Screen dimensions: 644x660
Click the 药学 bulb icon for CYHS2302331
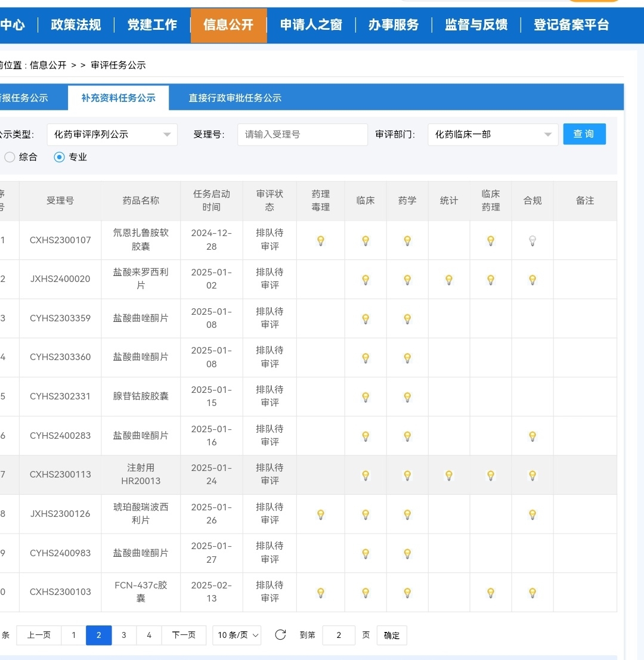407,397
